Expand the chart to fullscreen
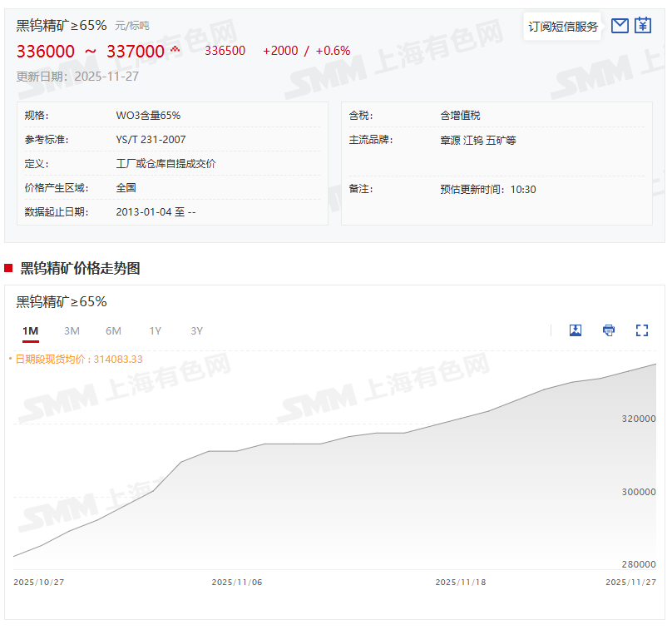Viewport: 672px width, 630px height. pos(642,330)
